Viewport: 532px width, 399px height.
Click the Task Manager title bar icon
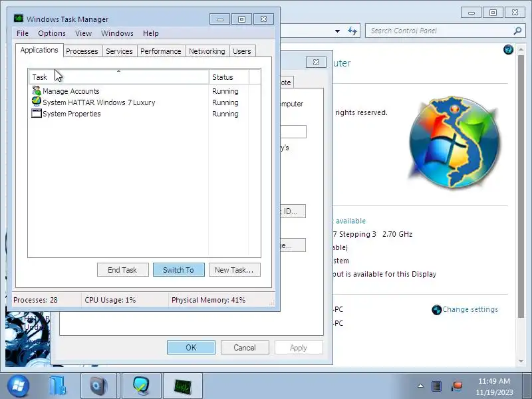coord(19,19)
